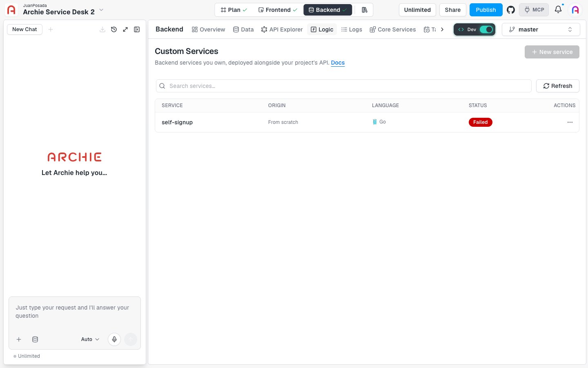The height and width of the screenshot is (368, 588).
Task: Open the Data tab
Action: pyautogui.click(x=243, y=29)
